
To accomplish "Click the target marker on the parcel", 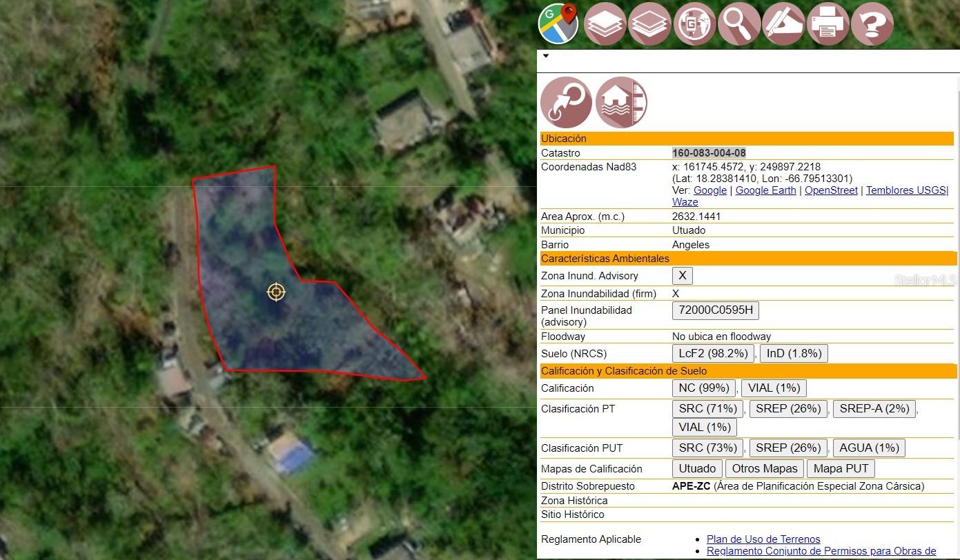I will (276, 292).
